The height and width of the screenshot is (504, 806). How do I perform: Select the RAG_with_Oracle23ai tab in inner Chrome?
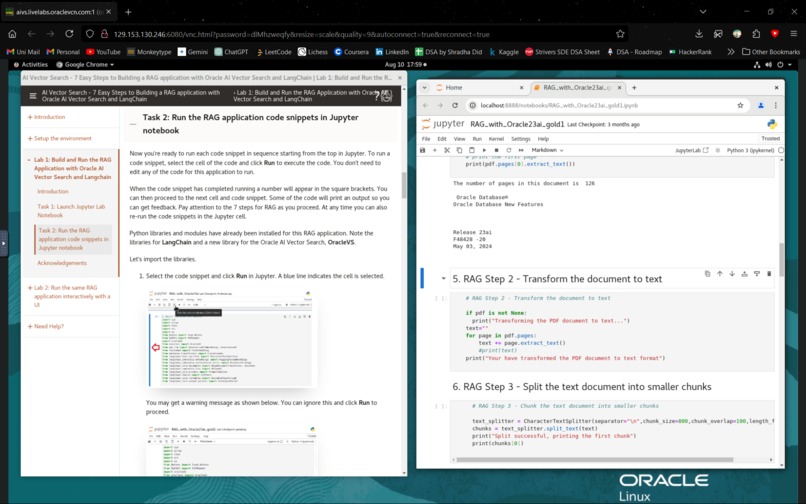[x=577, y=87]
